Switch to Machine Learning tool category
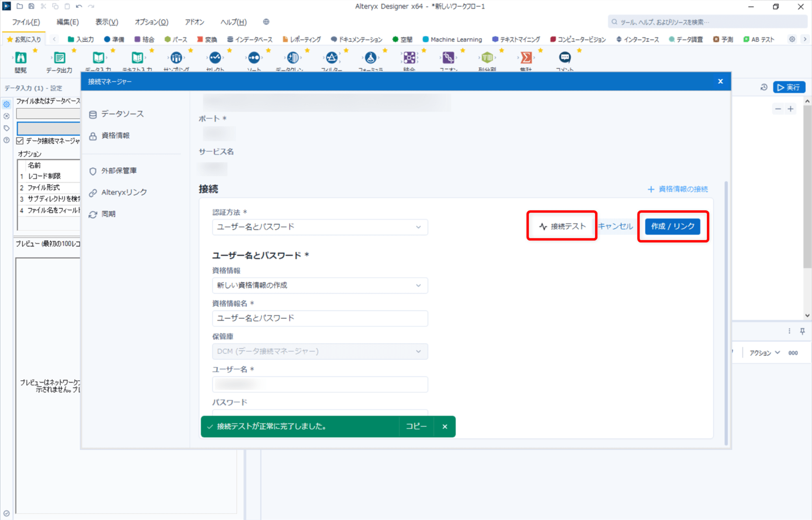The image size is (812, 520). [452, 39]
